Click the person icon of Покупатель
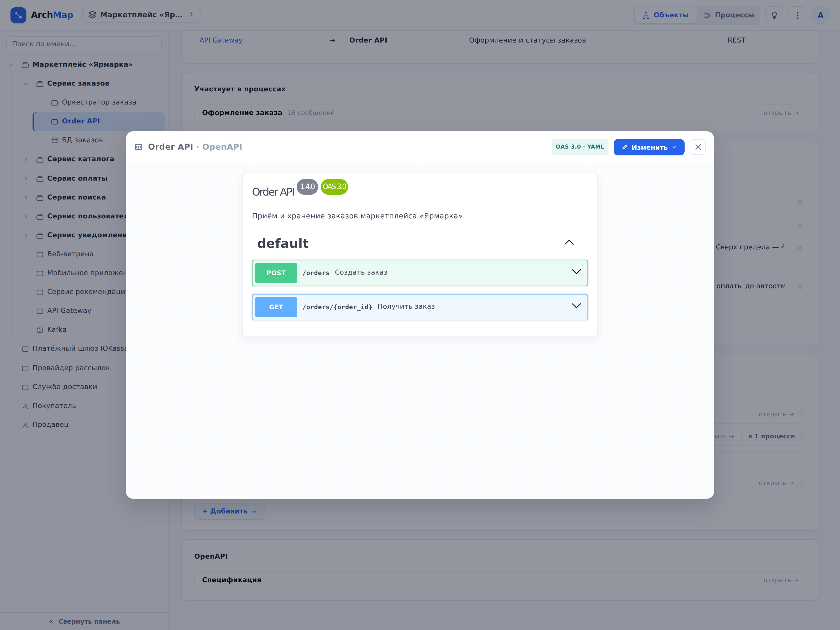Screen dimensions: 840x630 (25, 406)
